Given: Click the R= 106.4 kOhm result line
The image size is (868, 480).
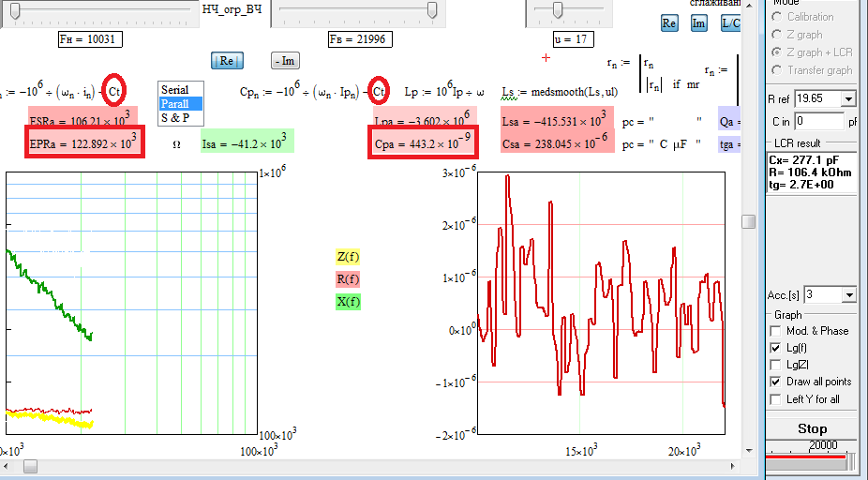Looking at the screenshot, I should coord(810,172).
